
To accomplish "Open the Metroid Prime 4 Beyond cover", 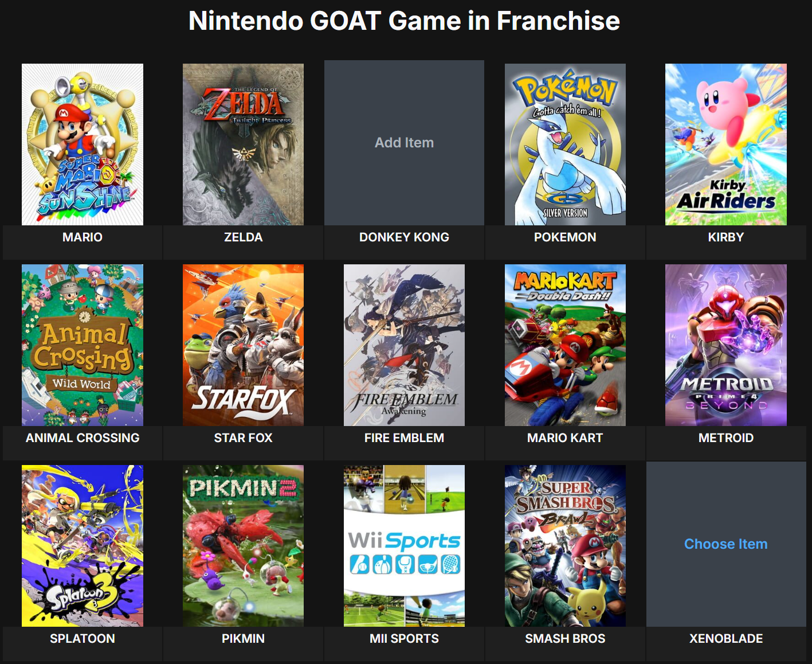I will (726, 345).
